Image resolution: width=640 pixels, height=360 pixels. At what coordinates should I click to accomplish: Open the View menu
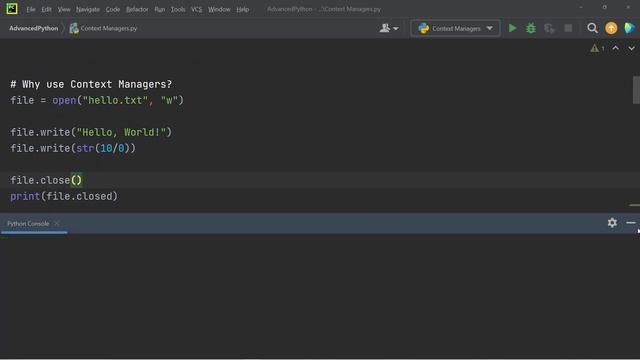64,9
